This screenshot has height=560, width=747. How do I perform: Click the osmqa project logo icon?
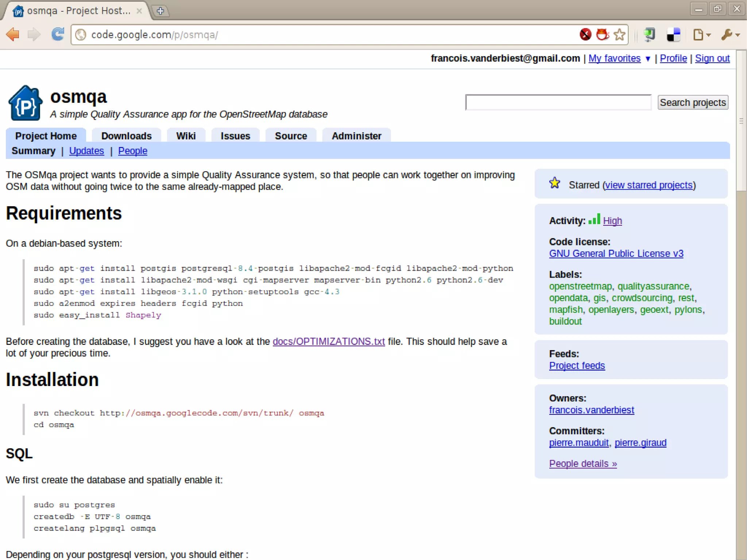[25, 103]
